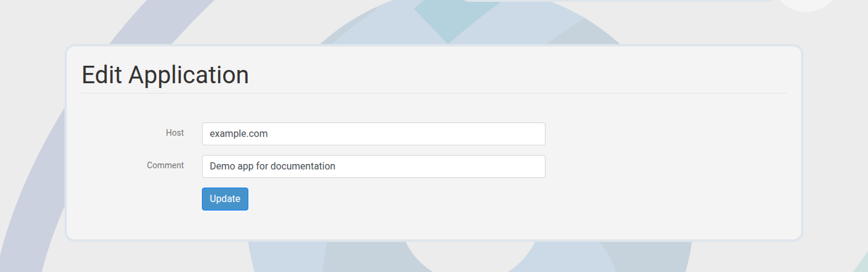Click the Edit Application heading
The width and height of the screenshot is (868, 272).
(x=165, y=75)
